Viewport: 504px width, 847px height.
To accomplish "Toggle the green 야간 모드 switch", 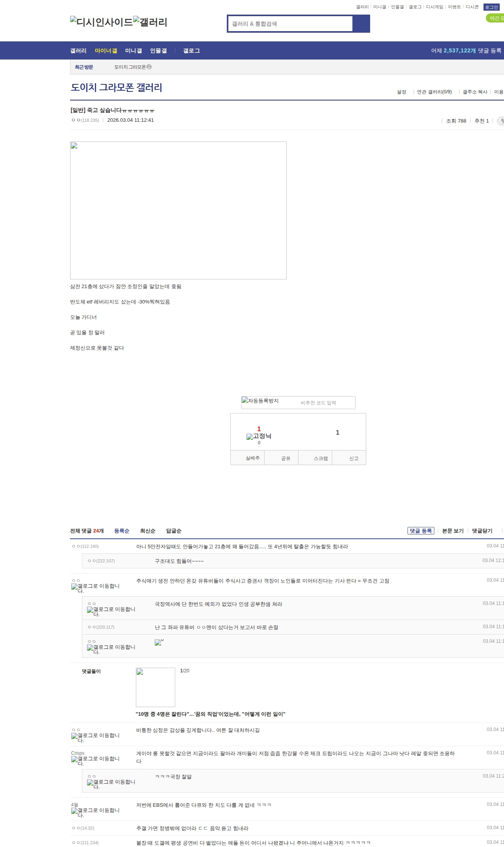I will pyautogui.click(x=495, y=18).
